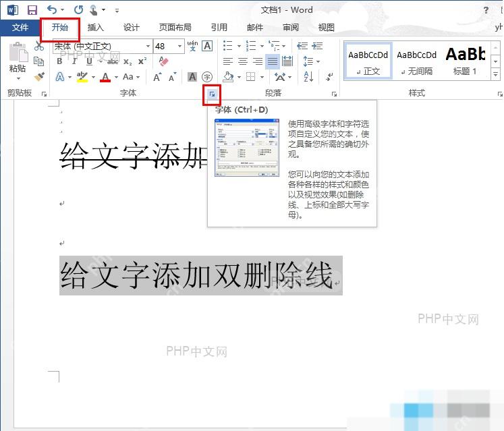Click the Save icon in quick access toolbar
The image size is (504, 431).
[32, 10]
